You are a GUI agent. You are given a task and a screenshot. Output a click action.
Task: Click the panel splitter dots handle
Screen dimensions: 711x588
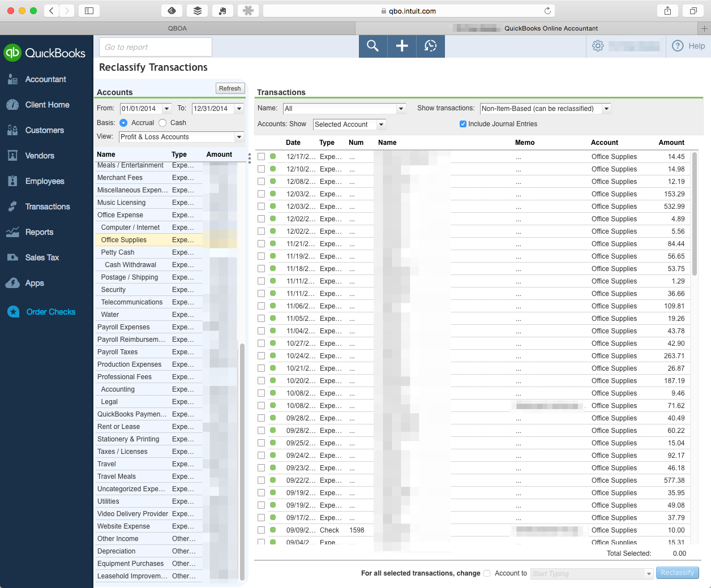coord(250,158)
